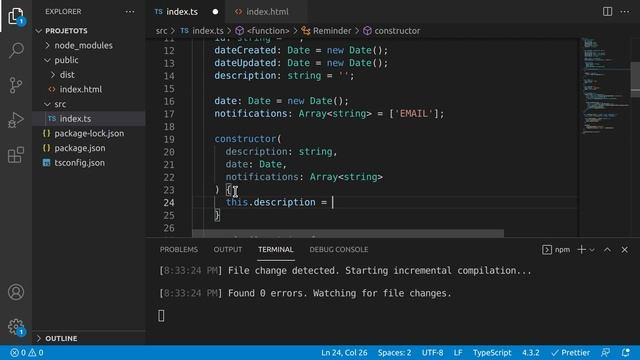The width and height of the screenshot is (640, 360).
Task: Switch to the index.ts editor tab
Action: (182, 12)
